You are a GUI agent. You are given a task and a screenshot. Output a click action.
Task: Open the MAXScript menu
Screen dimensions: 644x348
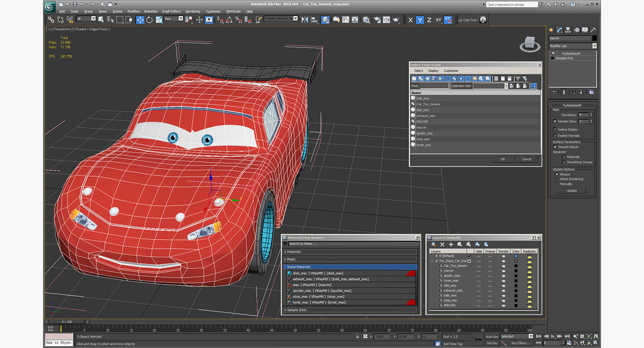tap(234, 11)
